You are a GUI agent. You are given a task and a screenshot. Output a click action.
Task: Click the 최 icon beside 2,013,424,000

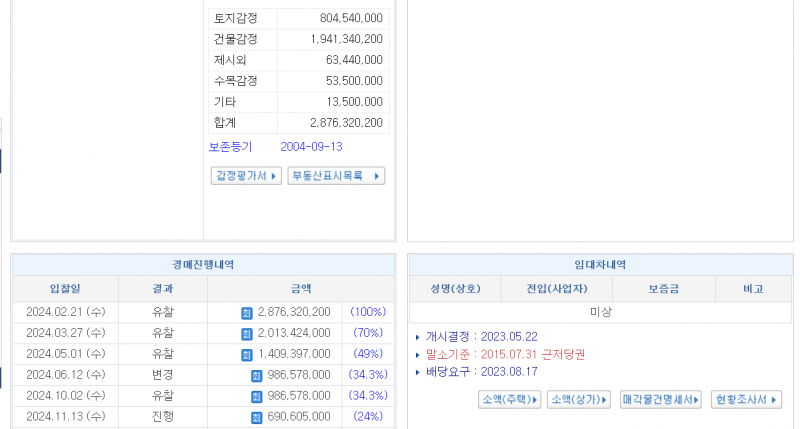pyautogui.click(x=246, y=333)
